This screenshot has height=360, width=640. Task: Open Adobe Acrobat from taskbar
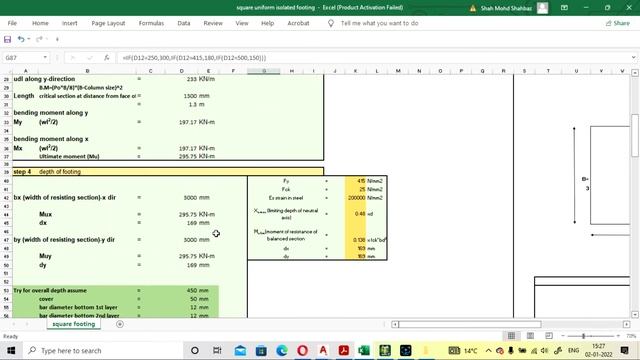(x=344, y=351)
